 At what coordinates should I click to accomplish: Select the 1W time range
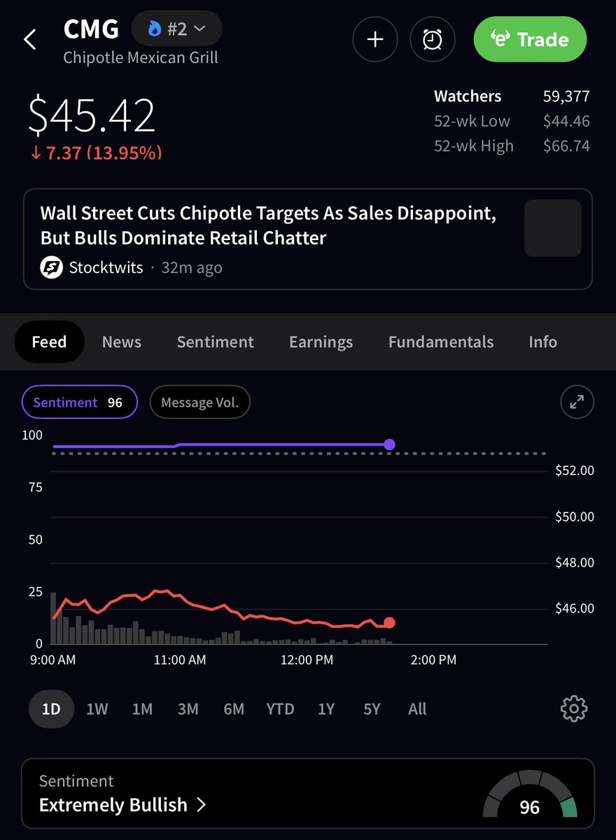tap(97, 709)
